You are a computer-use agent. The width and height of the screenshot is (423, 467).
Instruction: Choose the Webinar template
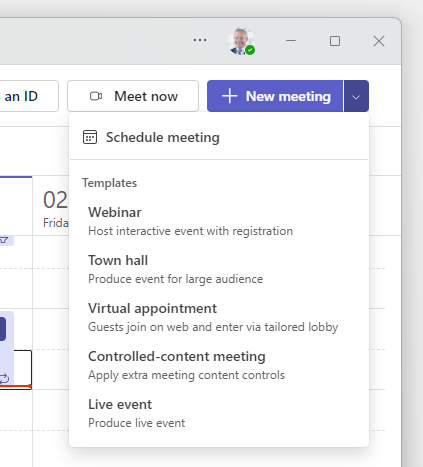(219, 221)
